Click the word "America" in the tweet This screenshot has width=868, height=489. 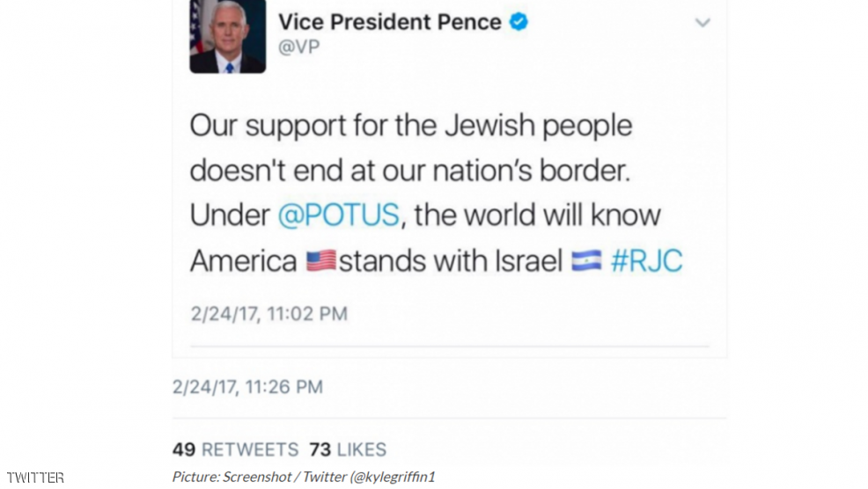(244, 260)
